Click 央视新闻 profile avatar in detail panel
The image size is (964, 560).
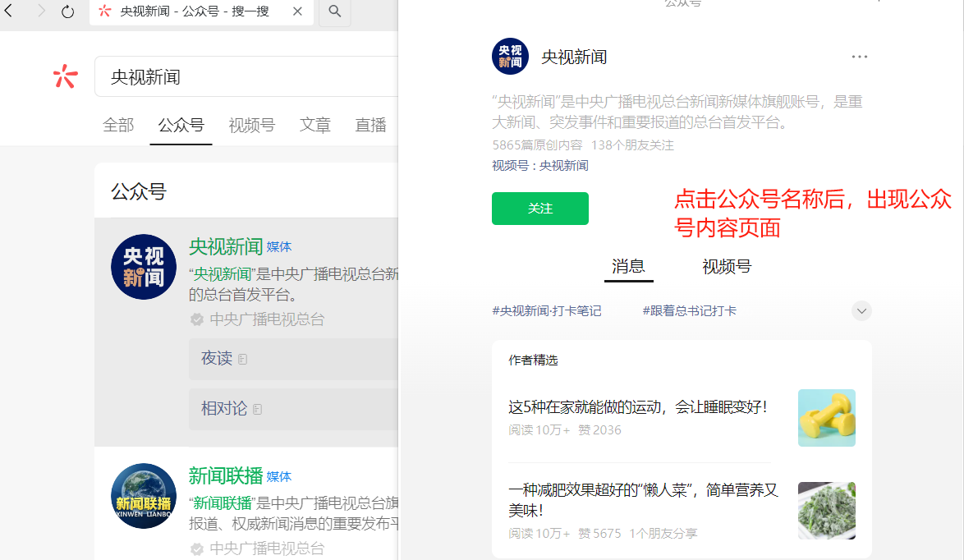pos(510,56)
